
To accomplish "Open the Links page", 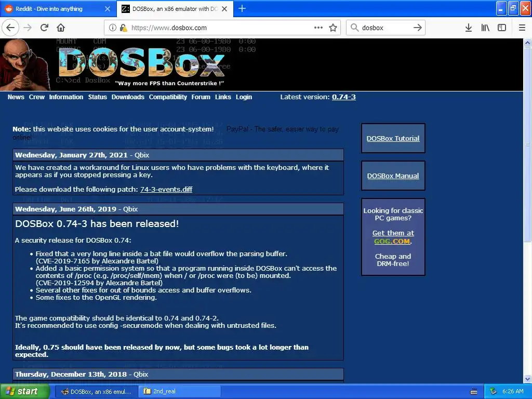I will click(x=223, y=97).
